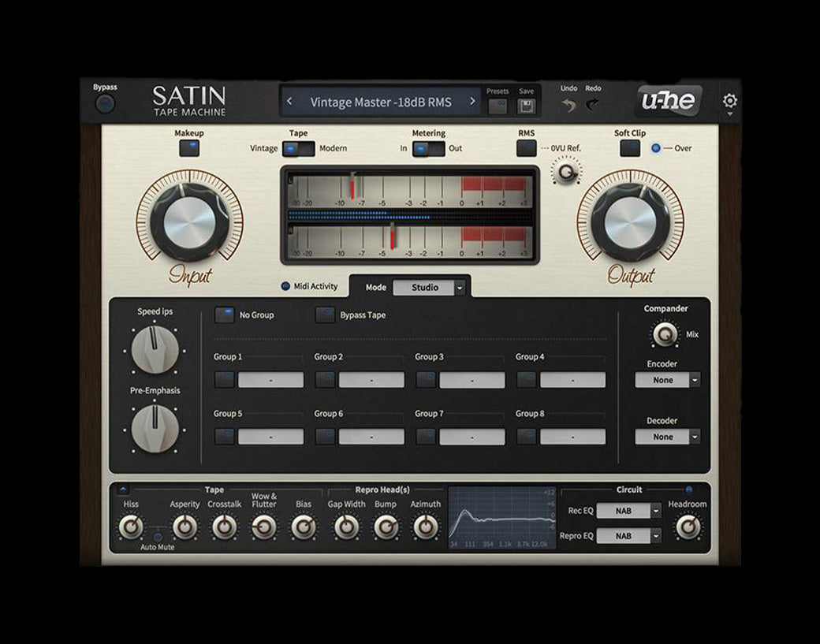Click the preset name Vintage Master -18dB RMS

click(381, 102)
